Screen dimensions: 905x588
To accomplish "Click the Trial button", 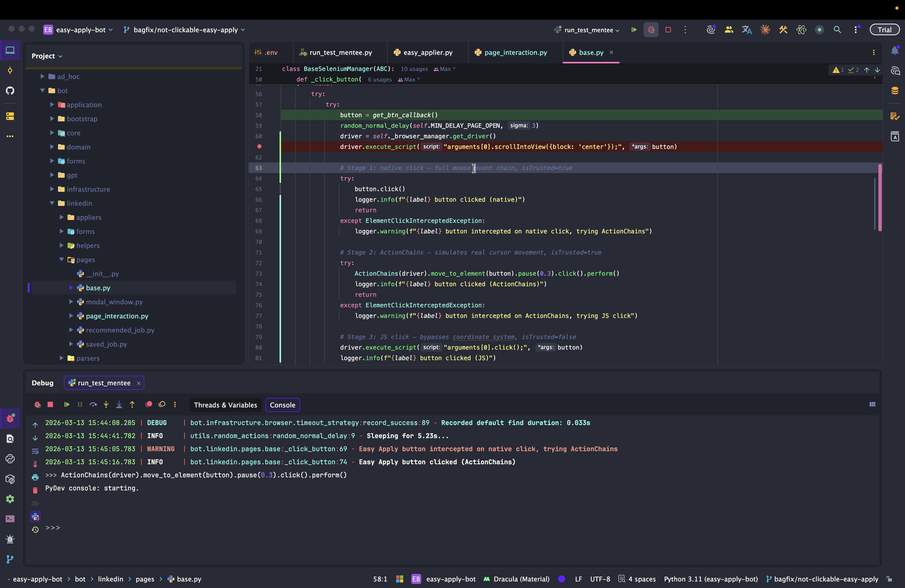I will coord(884,30).
